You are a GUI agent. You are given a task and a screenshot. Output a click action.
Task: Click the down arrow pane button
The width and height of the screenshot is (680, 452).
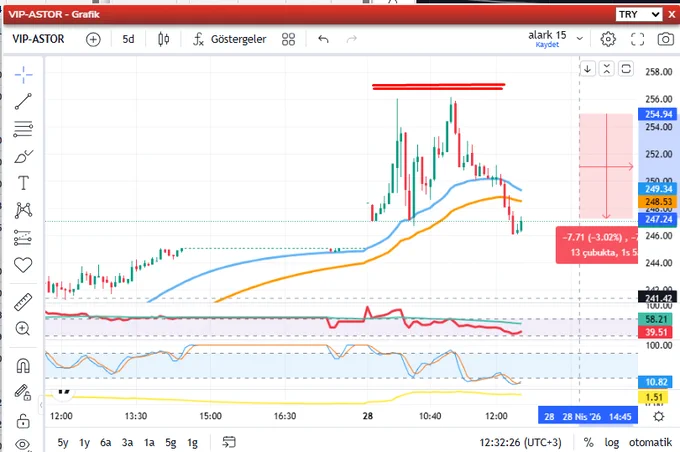[x=587, y=69]
